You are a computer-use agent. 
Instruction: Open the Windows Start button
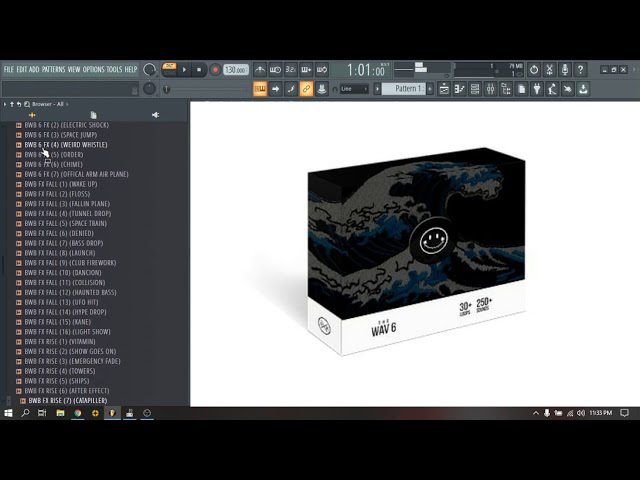[8, 413]
